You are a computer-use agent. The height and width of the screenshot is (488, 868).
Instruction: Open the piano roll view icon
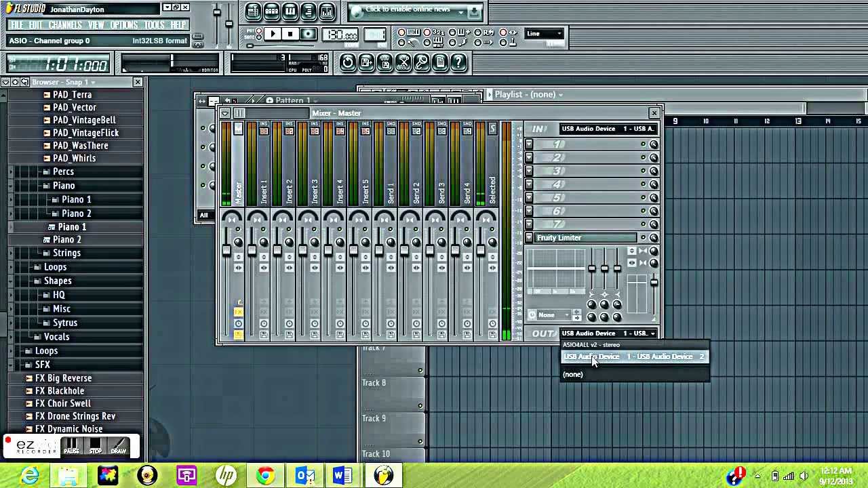pyautogui.click(x=290, y=11)
